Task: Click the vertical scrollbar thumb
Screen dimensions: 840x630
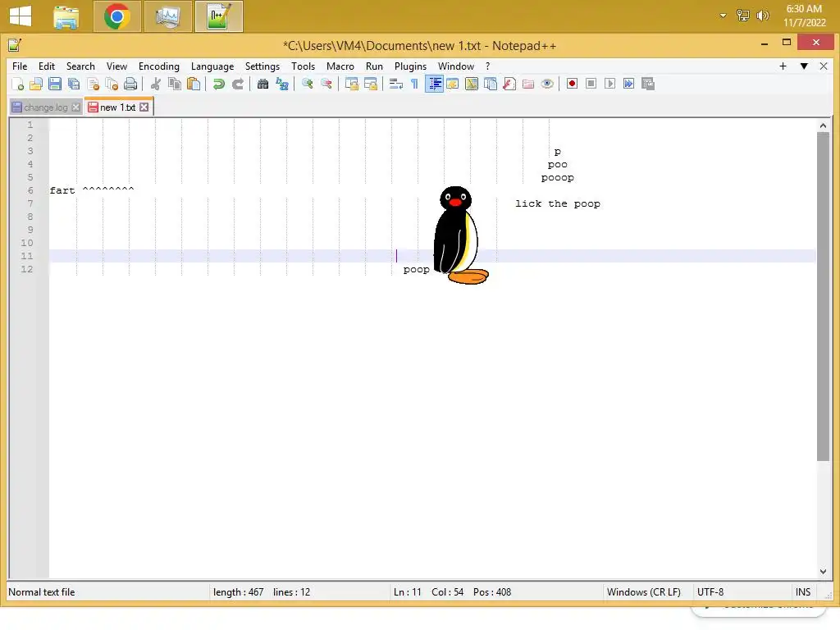Action: pos(823,296)
